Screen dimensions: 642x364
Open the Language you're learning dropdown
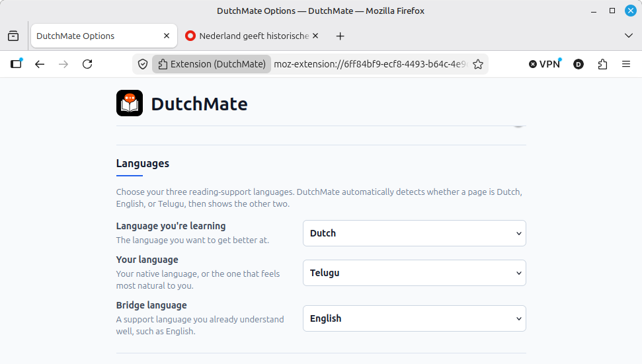[415, 233]
